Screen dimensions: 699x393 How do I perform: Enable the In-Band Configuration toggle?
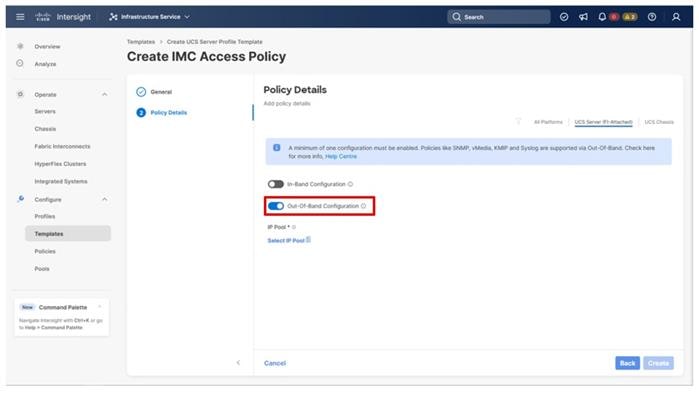(x=275, y=184)
